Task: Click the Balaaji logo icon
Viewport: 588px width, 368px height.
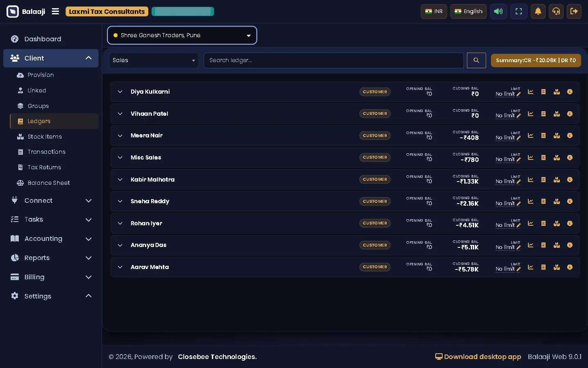Action: 13,11
